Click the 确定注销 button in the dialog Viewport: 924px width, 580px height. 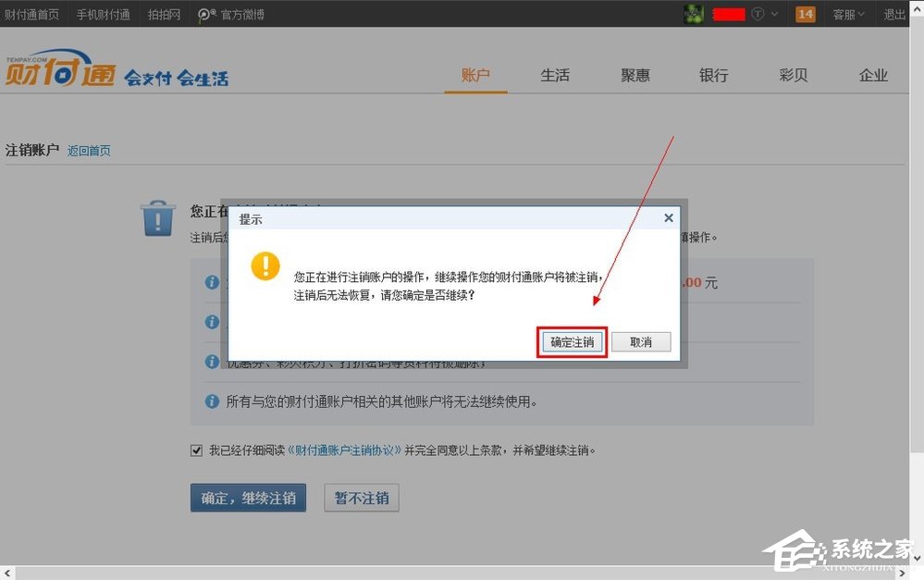[x=571, y=341]
